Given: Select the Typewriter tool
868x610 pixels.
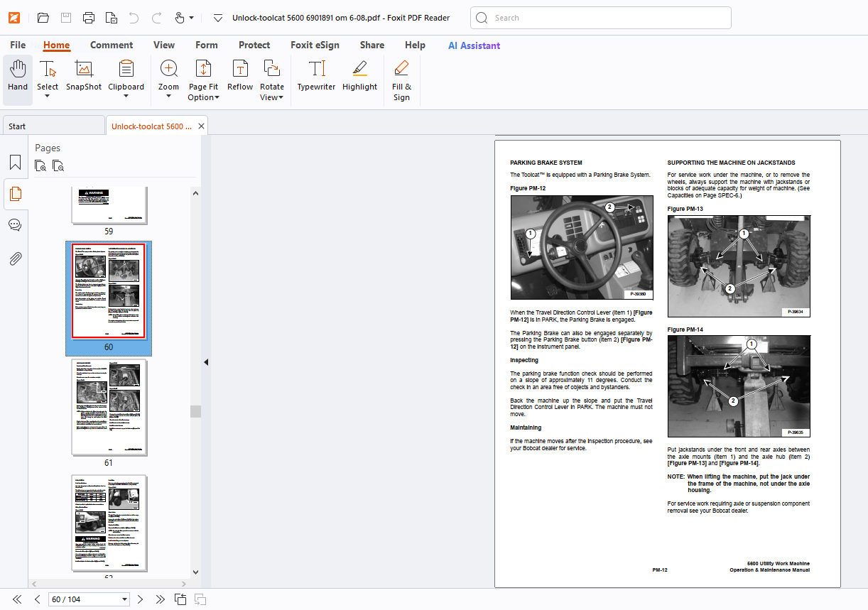Looking at the screenshot, I should click(316, 75).
